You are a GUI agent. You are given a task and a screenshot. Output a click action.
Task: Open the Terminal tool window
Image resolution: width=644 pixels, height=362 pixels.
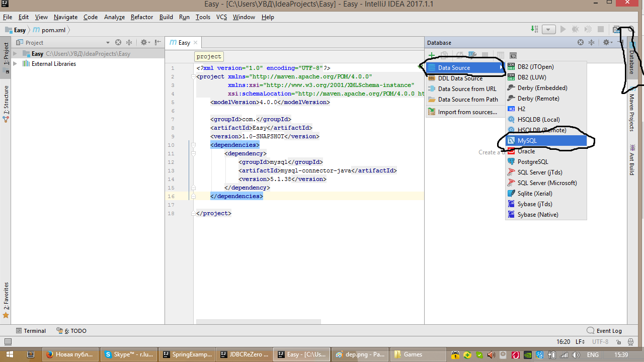[31, 331]
